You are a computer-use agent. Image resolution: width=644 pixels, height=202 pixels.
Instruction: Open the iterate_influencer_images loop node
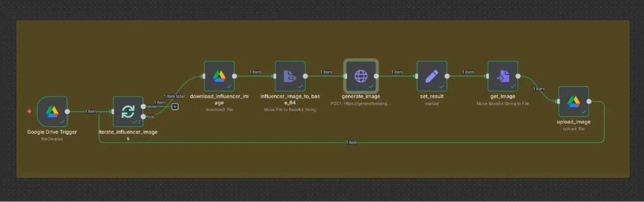(x=128, y=112)
